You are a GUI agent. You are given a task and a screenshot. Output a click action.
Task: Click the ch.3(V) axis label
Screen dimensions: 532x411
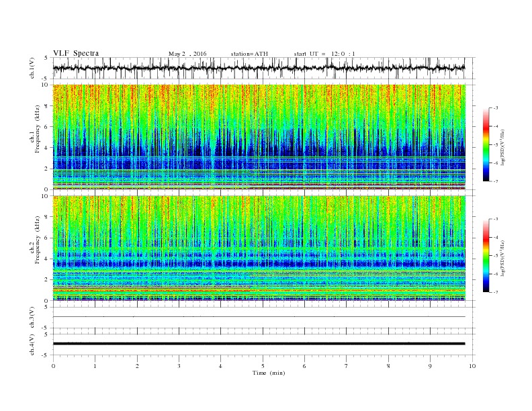point(32,318)
